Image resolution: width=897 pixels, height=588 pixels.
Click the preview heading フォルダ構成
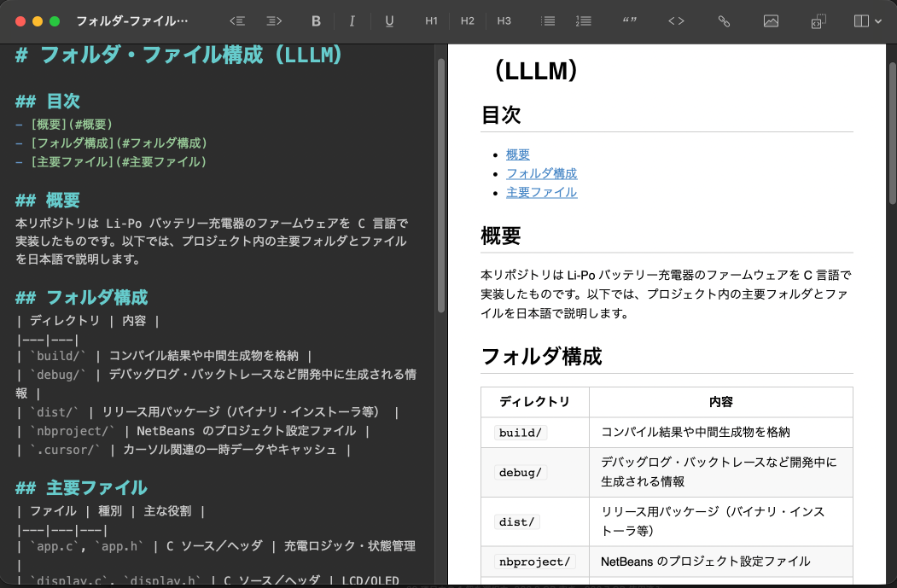(541, 357)
